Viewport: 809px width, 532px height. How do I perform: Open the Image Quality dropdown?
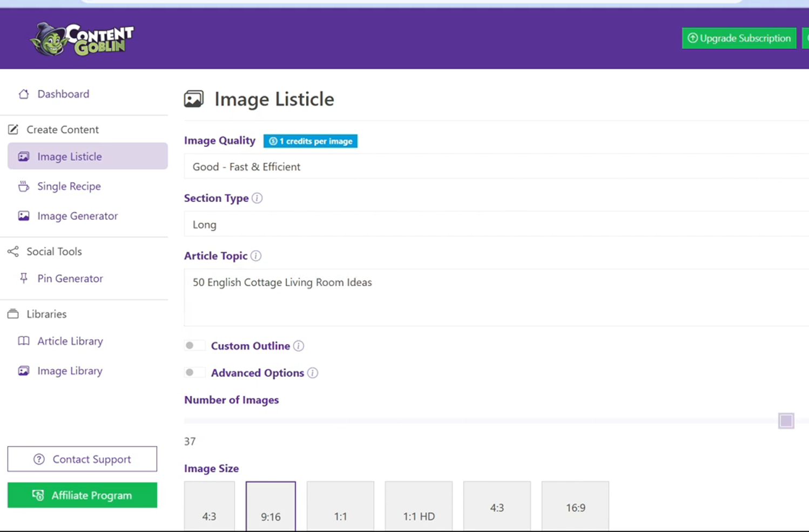point(497,167)
